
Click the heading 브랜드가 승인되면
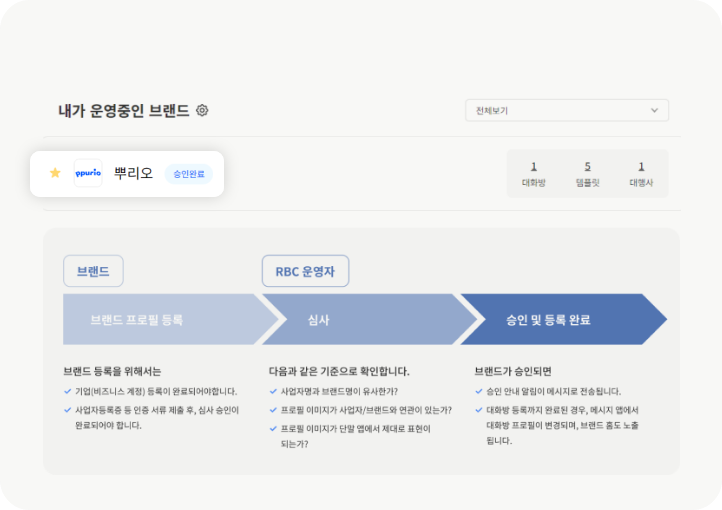tap(513, 371)
